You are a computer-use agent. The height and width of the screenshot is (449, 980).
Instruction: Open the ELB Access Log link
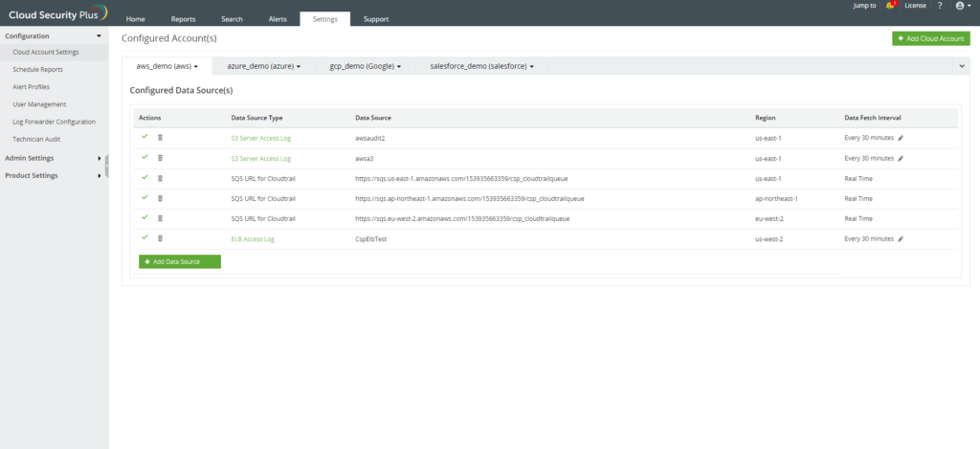(253, 238)
